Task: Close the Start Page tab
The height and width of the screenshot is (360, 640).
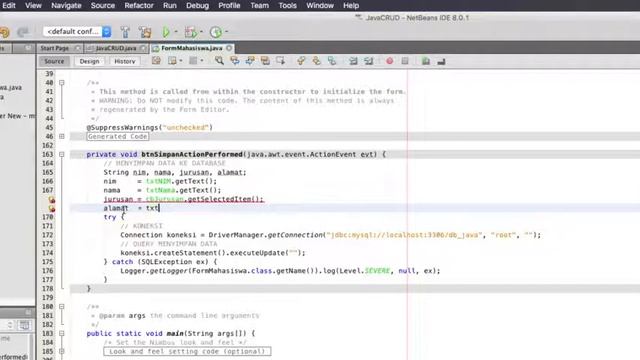Action: 77,48
